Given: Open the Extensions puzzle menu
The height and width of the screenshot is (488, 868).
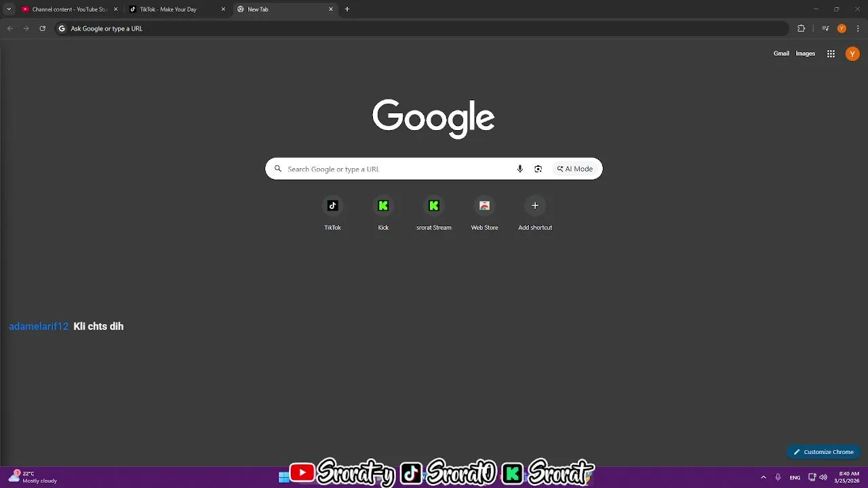Looking at the screenshot, I should pos(801,28).
